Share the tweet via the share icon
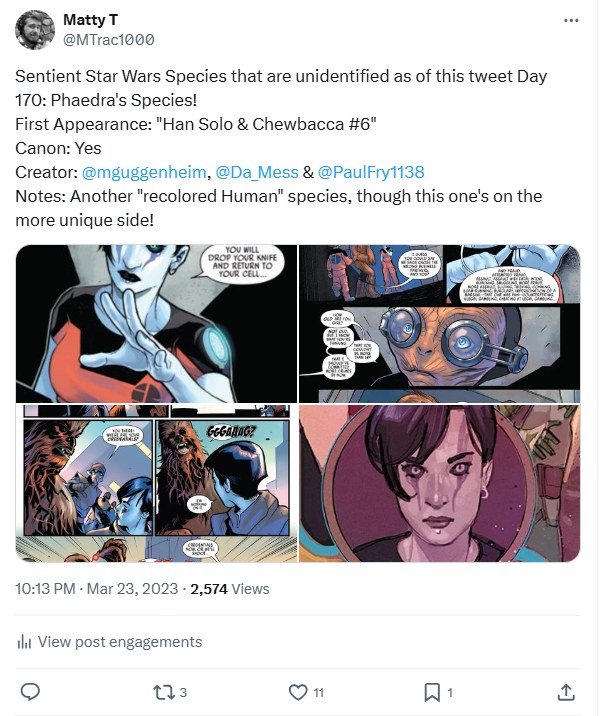601x716 pixels. (x=565, y=691)
